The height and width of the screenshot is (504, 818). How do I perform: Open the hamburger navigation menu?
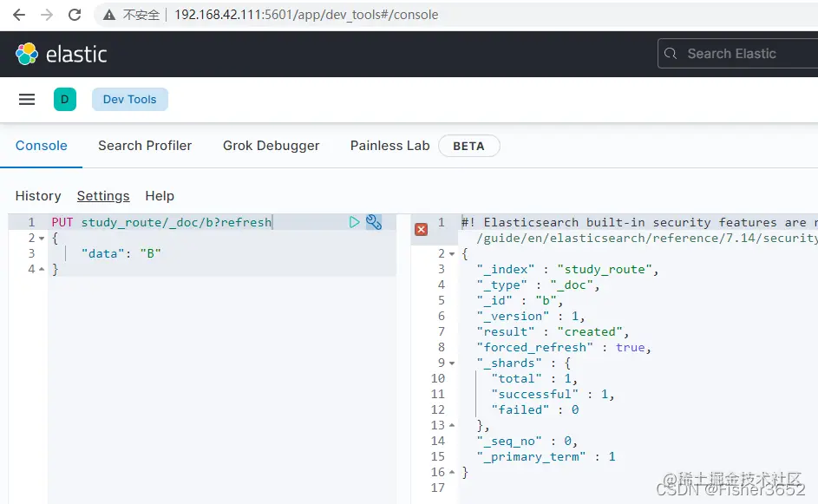27,99
